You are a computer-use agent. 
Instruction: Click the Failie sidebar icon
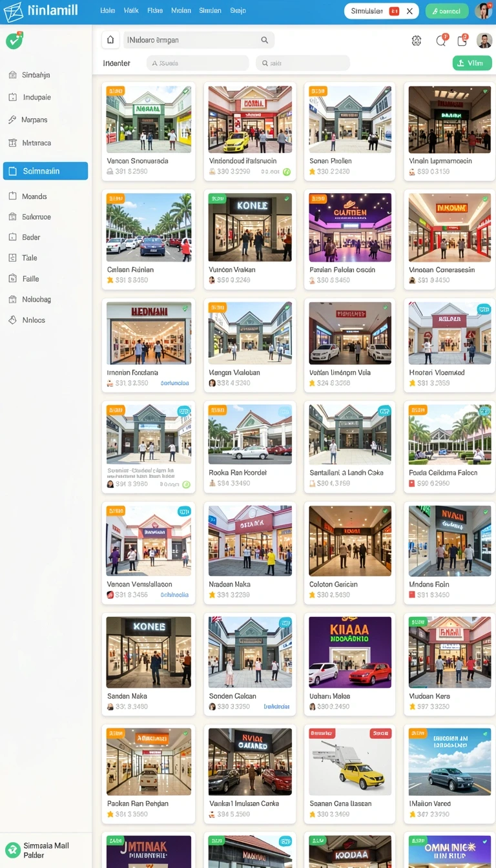tap(12, 279)
